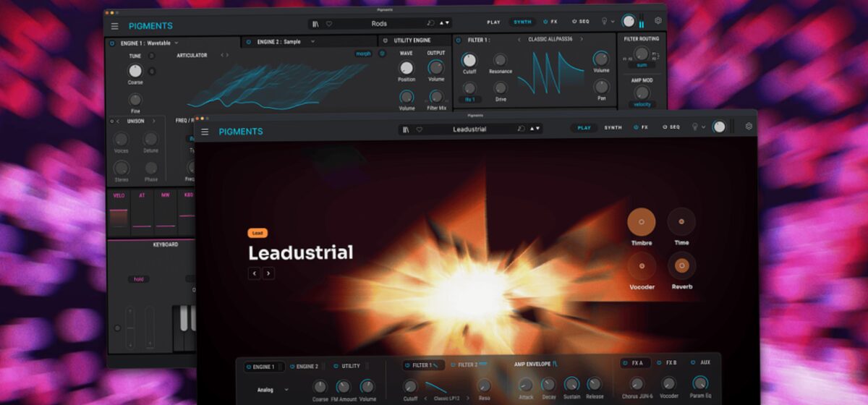Go to next preset with right arrow below Leadustrial
Image resolution: width=868 pixels, height=405 pixels.
[268, 273]
